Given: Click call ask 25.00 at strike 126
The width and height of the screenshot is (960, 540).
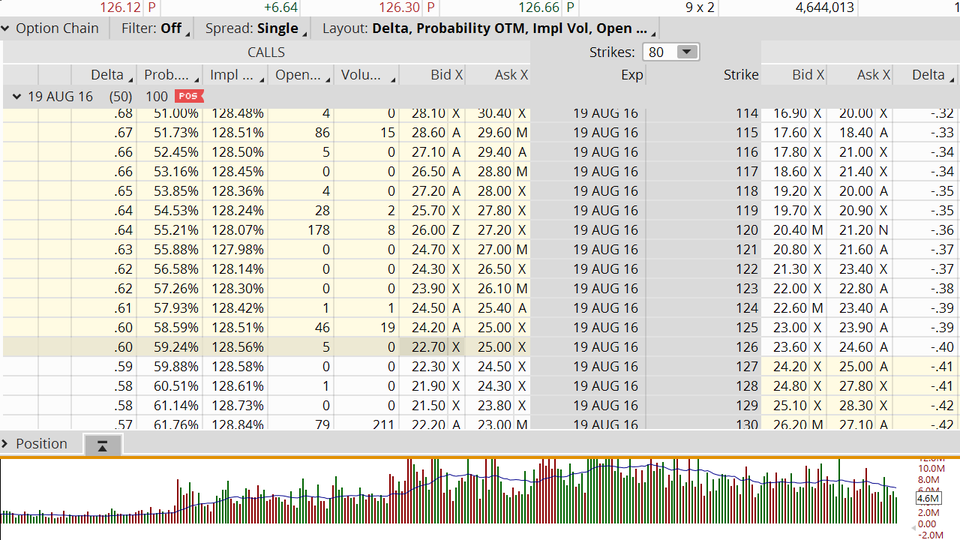Looking at the screenshot, I should coord(497,347).
